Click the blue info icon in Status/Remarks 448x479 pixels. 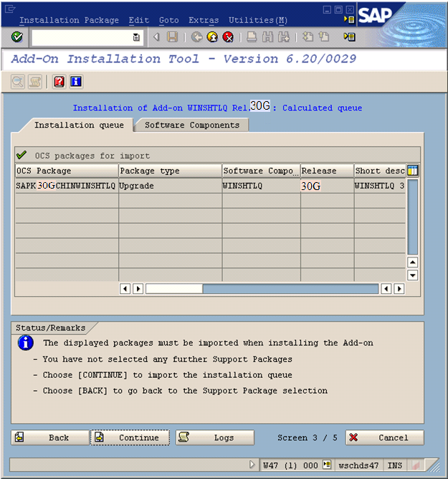(x=26, y=343)
